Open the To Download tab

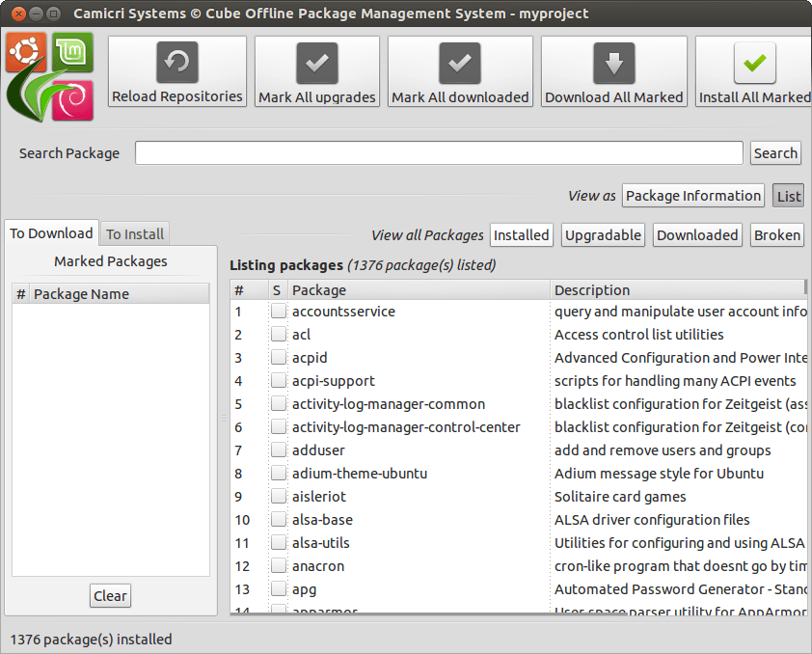click(51, 232)
